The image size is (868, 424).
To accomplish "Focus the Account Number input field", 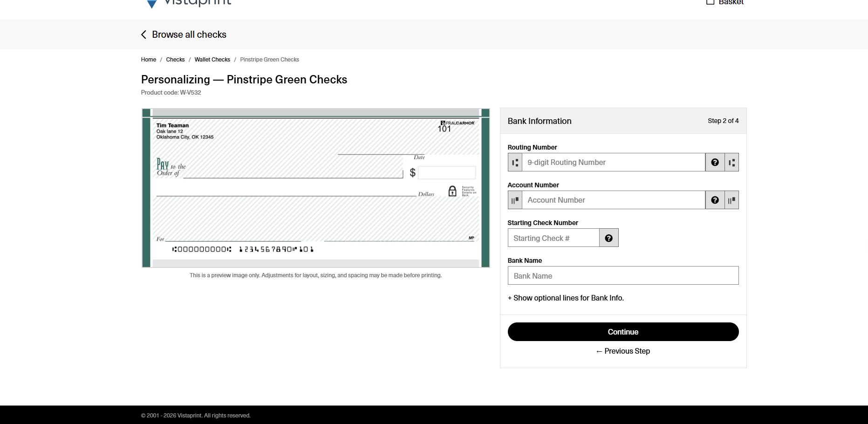I will 613,200.
